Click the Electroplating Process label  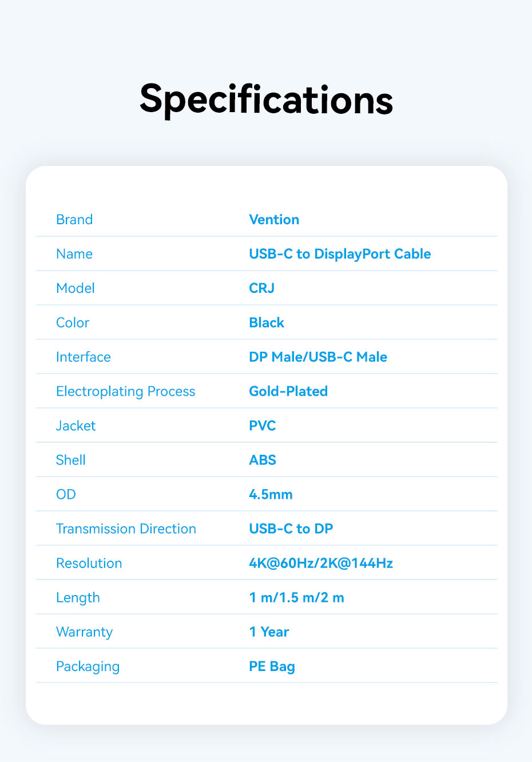[126, 391]
